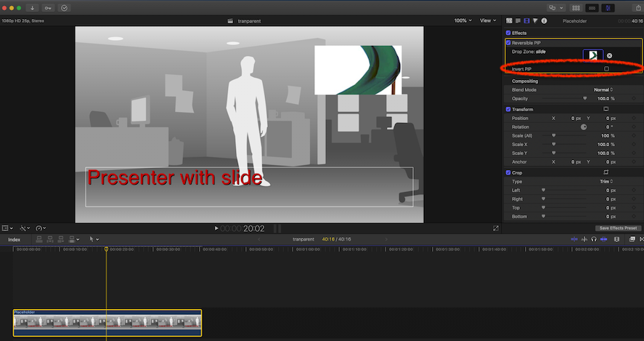Toggle the browser grid button
644x341 pixels.
tap(576, 8)
